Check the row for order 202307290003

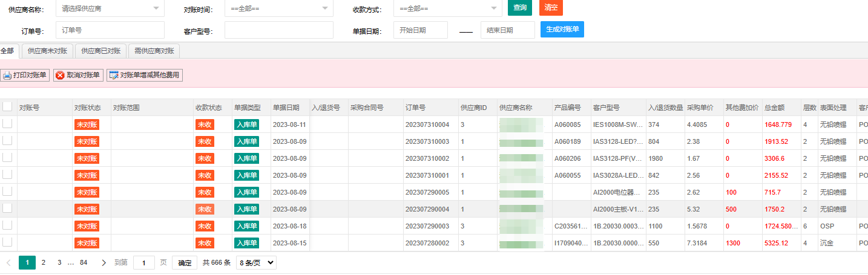pyautogui.click(x=7, y=225)
